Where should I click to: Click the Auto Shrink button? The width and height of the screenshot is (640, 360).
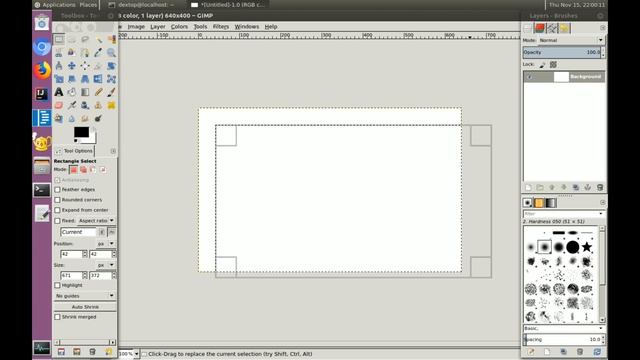[x=85, y=307]
